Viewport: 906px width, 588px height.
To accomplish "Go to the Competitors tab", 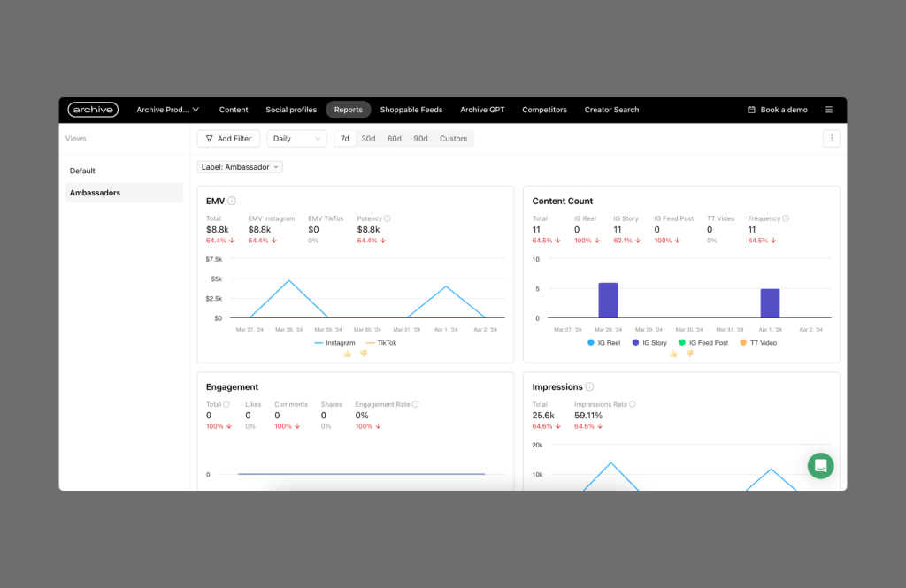I will [544, 110].
